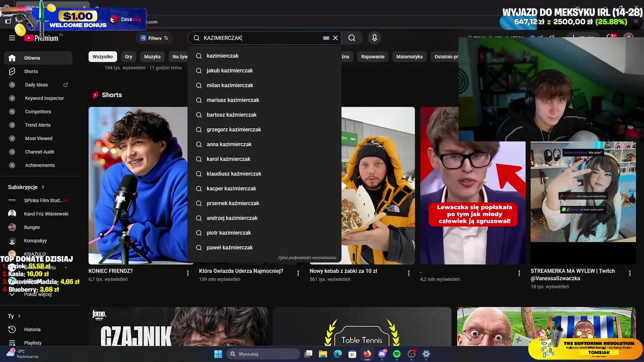Open SPInka Film Studio subscription
This screenshot has width=644, height=362.
38,200
